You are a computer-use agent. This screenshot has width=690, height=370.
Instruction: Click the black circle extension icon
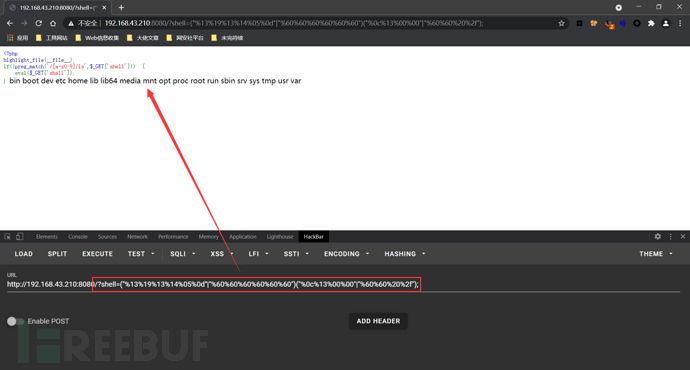[637, 23]
